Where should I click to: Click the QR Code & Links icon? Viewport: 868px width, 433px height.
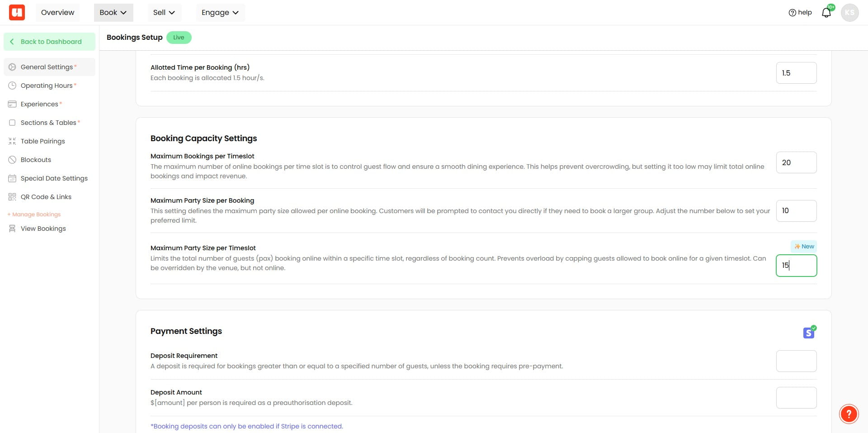pos(12,197)
